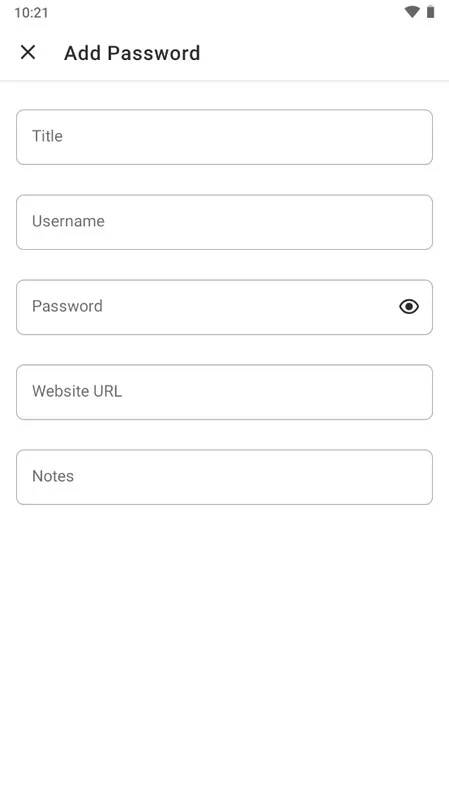The width and height of the screenshot is (449, 800).
Task: Close the Add Password screen
Action: point(28,52)
